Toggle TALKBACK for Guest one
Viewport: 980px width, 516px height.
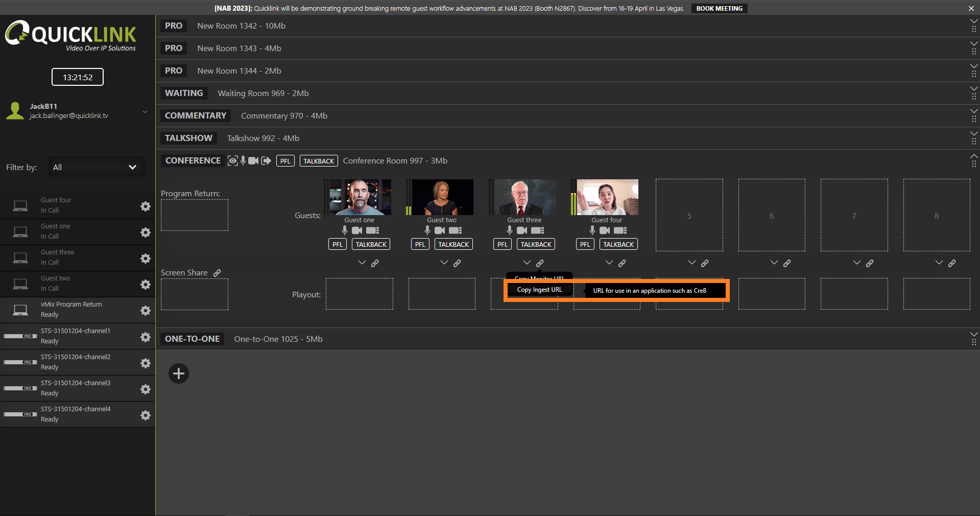tap(371, 244)
